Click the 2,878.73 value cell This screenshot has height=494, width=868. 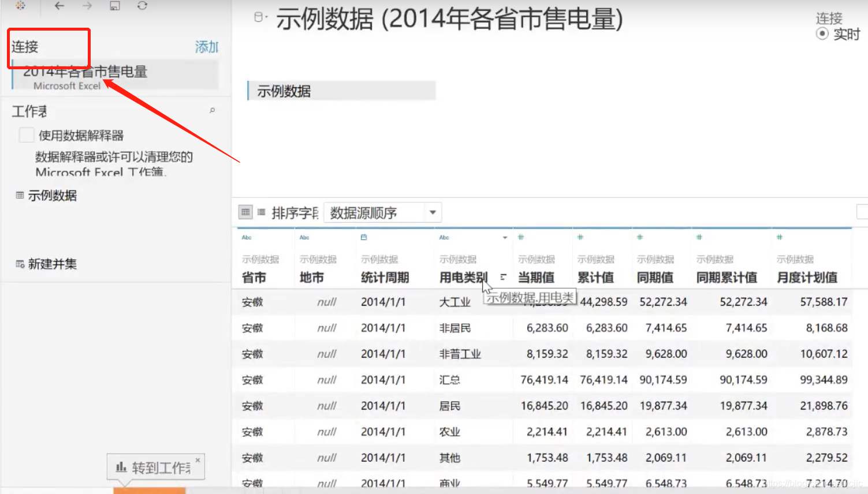tap(827, 432)
